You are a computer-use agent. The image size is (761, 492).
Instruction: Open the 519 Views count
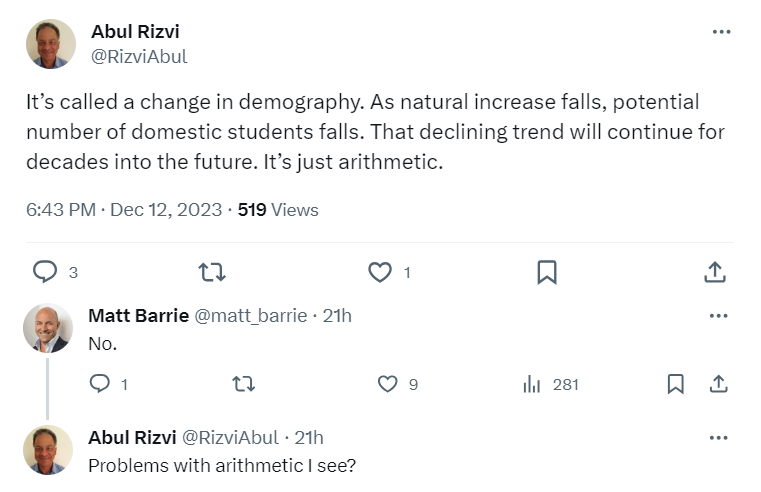pyautogui.click(x=278, y=210)
